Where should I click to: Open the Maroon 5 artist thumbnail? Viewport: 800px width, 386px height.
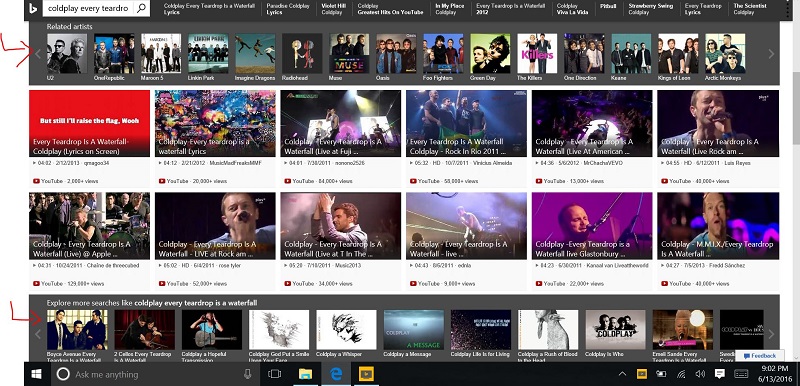click(x=161, y=54)
